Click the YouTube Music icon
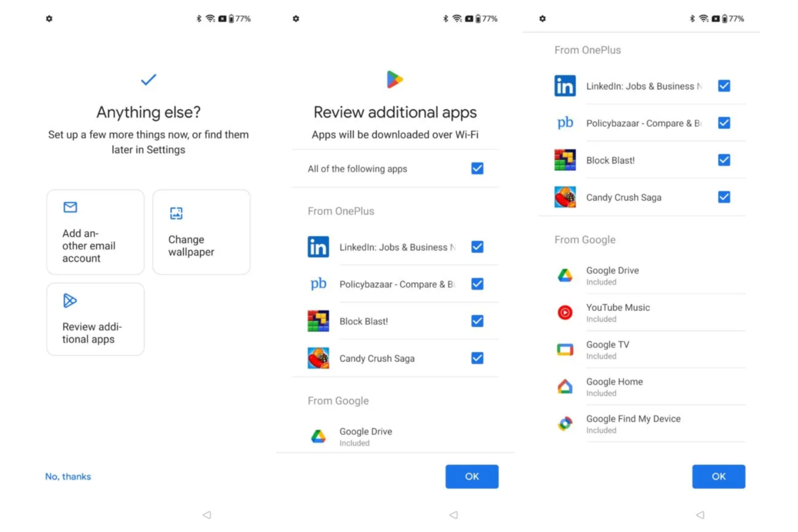Screen dimensions: 798x532 click(565, 312)
